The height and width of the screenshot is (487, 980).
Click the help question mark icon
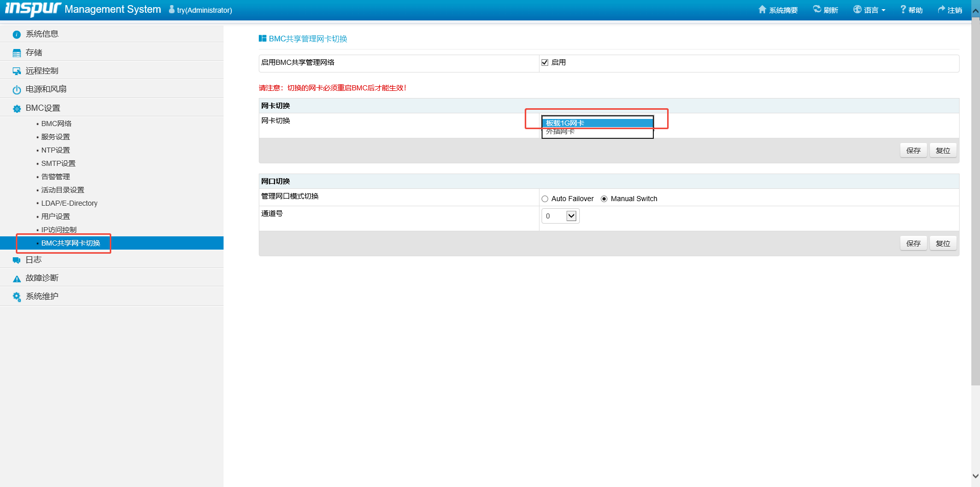point(903,10)
